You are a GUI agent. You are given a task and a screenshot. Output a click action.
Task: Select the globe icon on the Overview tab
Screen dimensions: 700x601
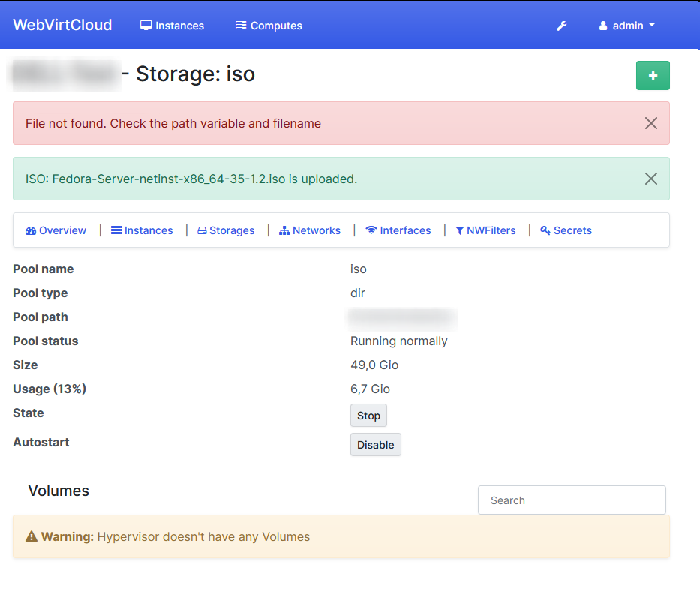(x=30, y=230)
